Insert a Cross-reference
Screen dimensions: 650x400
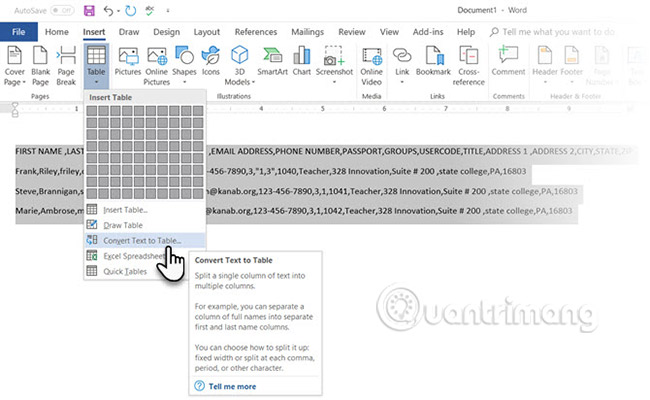click(468, 65)
